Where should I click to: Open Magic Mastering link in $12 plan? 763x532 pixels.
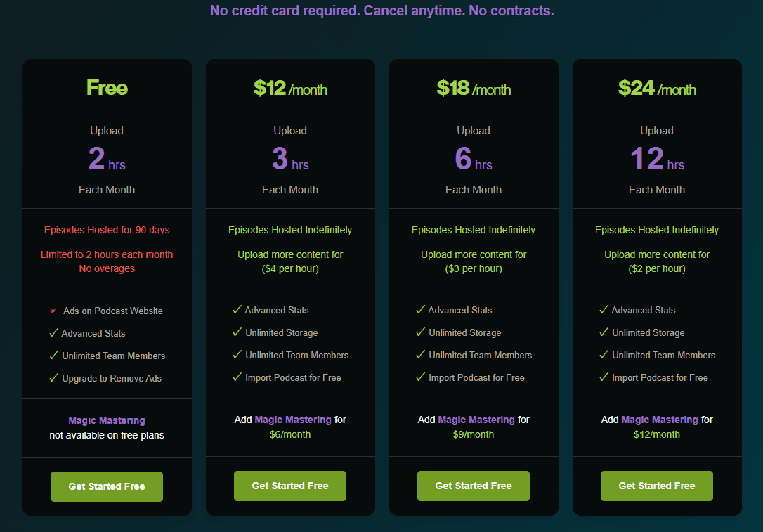point(293,420)
